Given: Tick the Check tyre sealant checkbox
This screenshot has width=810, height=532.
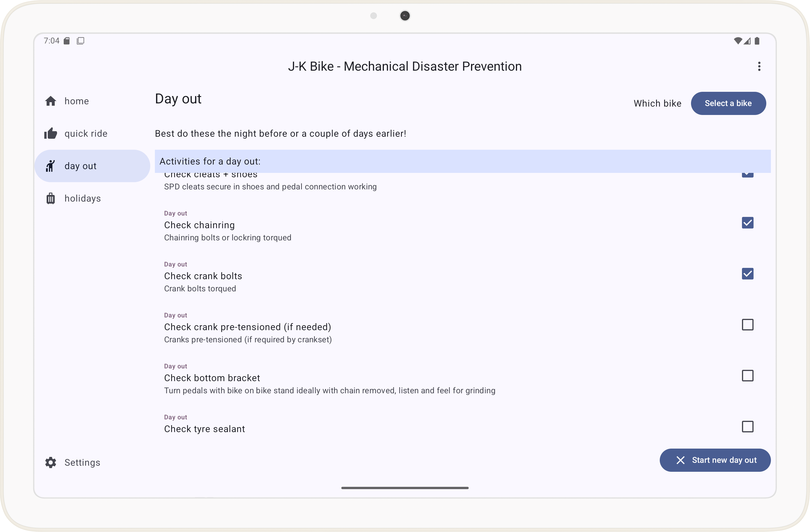Looking at the screenshot, I should pyautogui.click(x=747, y=427).
